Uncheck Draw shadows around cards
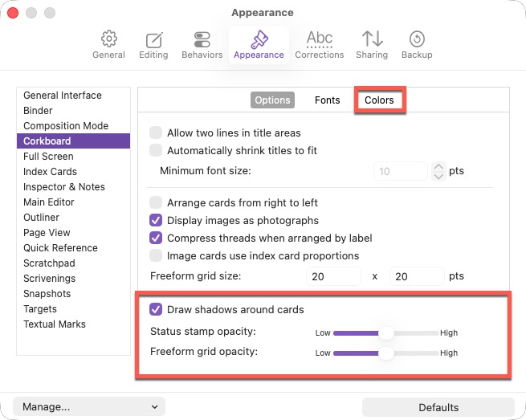526x420 pixels. [x=156, y=309]
